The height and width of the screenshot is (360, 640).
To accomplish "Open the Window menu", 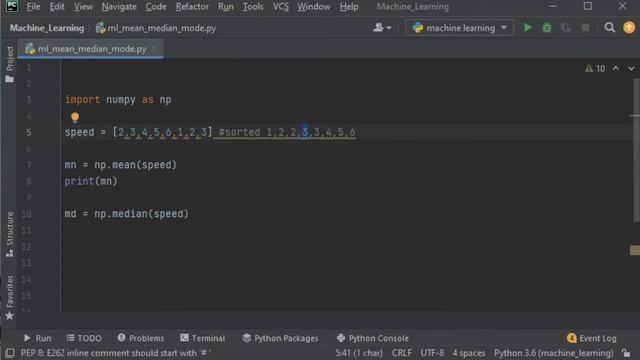I will coord(313,7).
